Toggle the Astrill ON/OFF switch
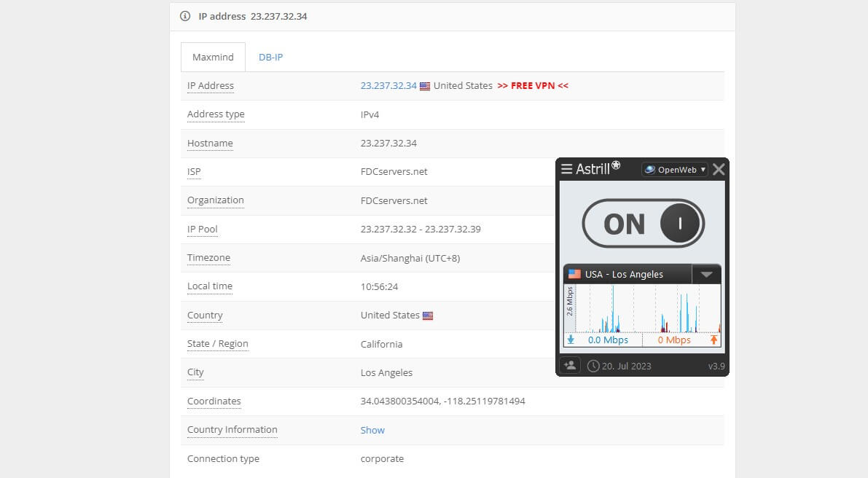 (643, 224)
